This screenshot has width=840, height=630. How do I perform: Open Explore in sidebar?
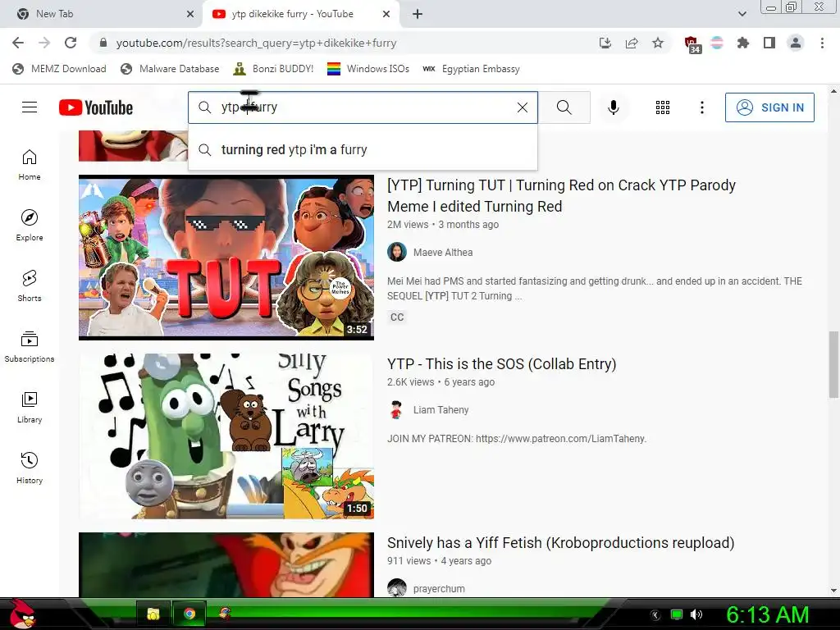click(30, 226)
